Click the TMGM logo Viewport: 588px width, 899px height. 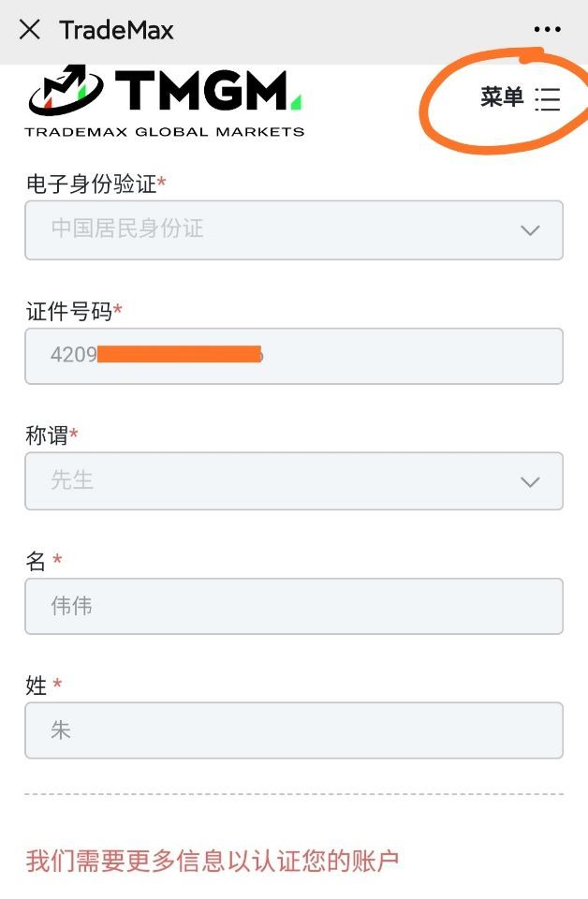click(165, 92)
